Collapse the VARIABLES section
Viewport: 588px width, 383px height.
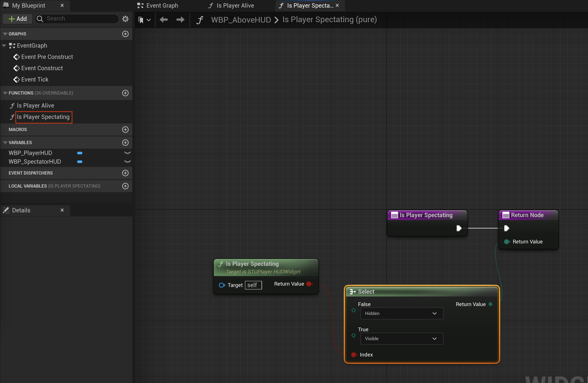5,143
